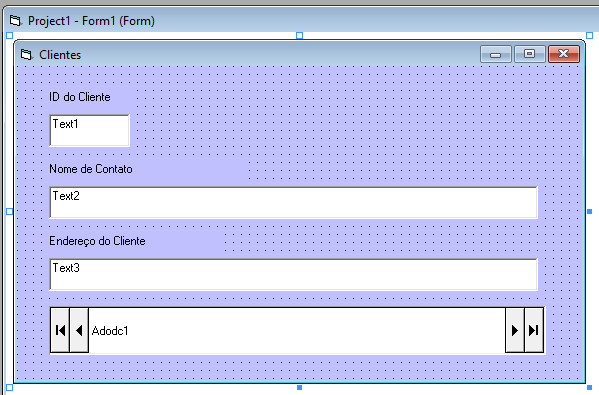599x395 pixels.
Task: Select the ID do Cliente label
Action: tap(80, 97)
